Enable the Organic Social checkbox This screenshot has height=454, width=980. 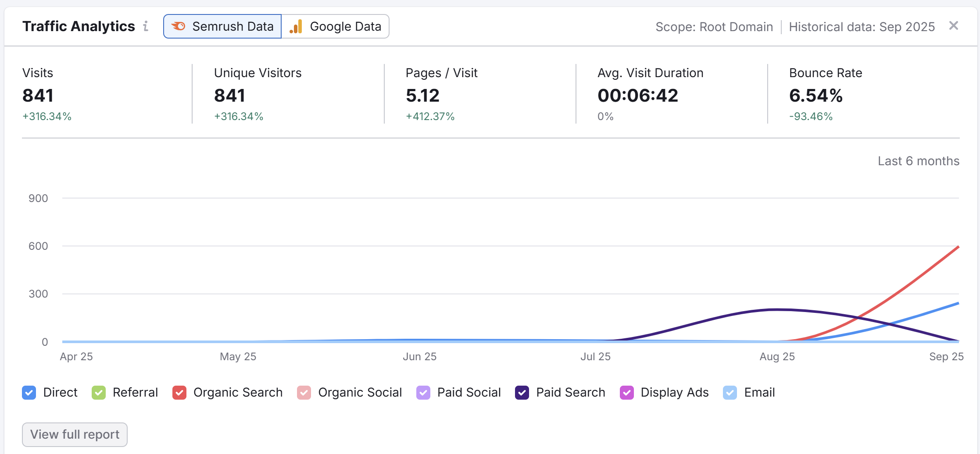tap(304, 393)
